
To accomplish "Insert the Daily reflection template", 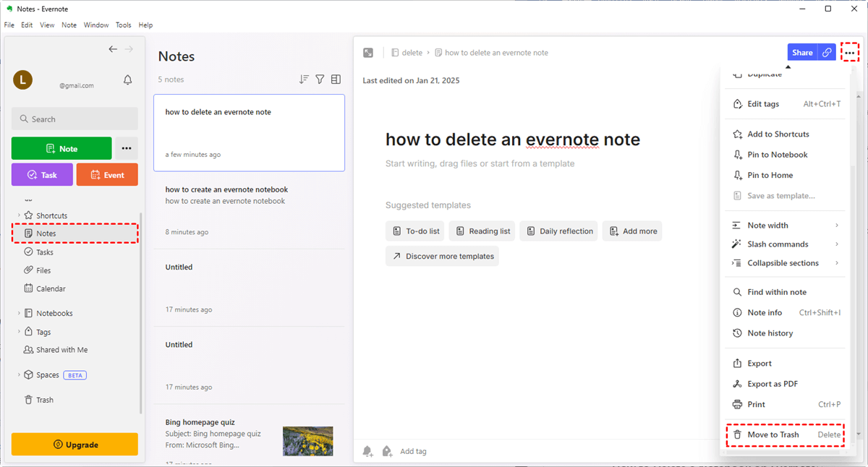I will point(558,231).
